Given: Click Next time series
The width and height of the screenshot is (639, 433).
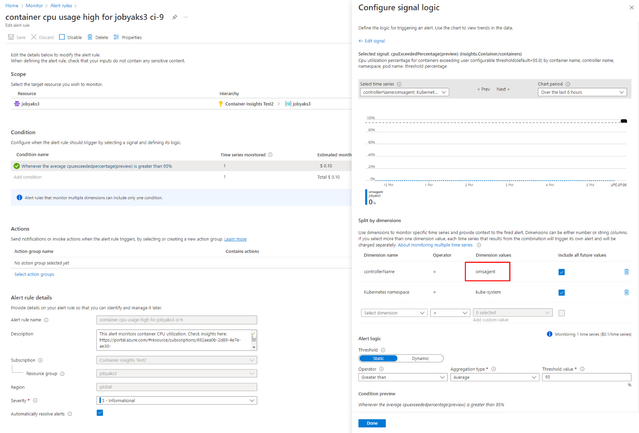Looking at the screenshot, I should pos(503,89).
